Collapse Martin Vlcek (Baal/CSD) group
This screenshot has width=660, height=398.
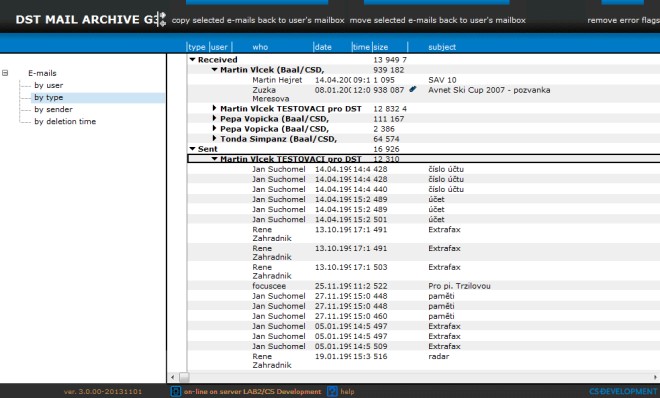pos(215,69)
